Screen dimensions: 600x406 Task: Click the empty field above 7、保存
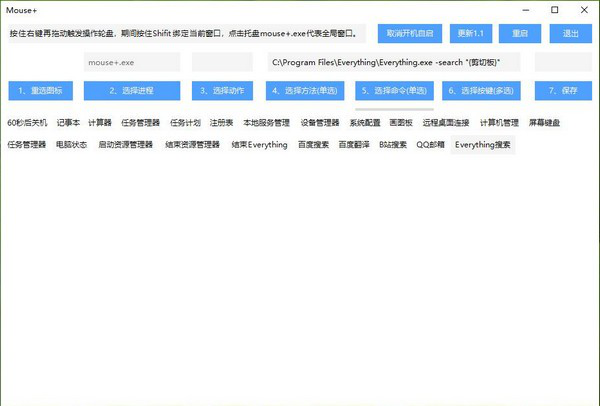point(563,62)
